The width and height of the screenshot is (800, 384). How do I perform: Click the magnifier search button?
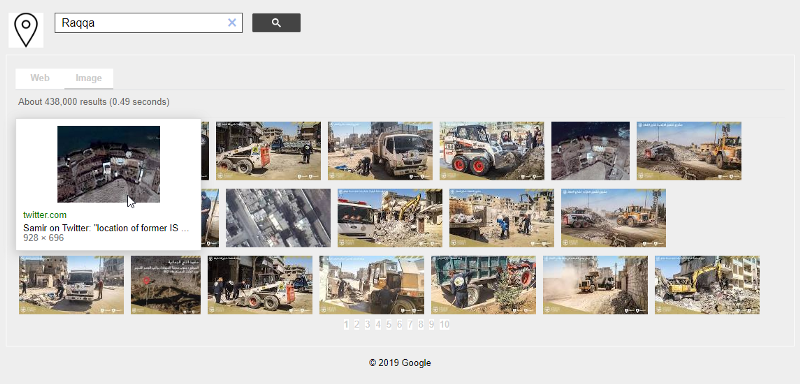pos(276,22)
